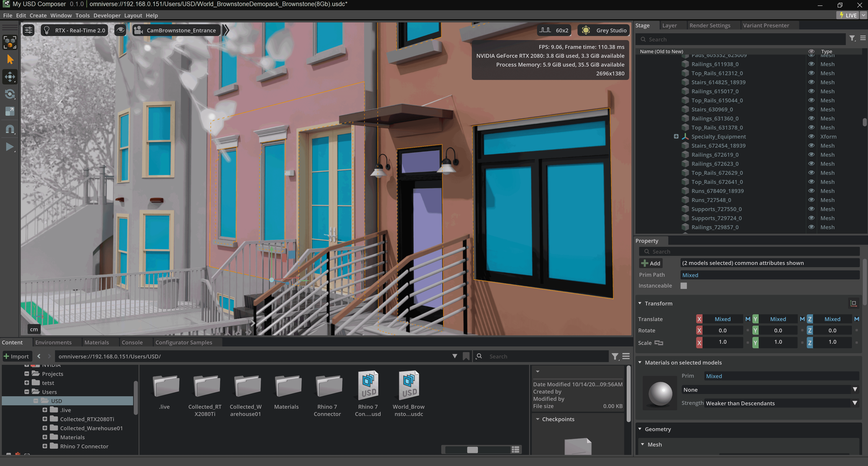The height and width of the screenshot is (466, 868).
Task: Activate the Scale gizmo tool
Action: tap(10, 111)
